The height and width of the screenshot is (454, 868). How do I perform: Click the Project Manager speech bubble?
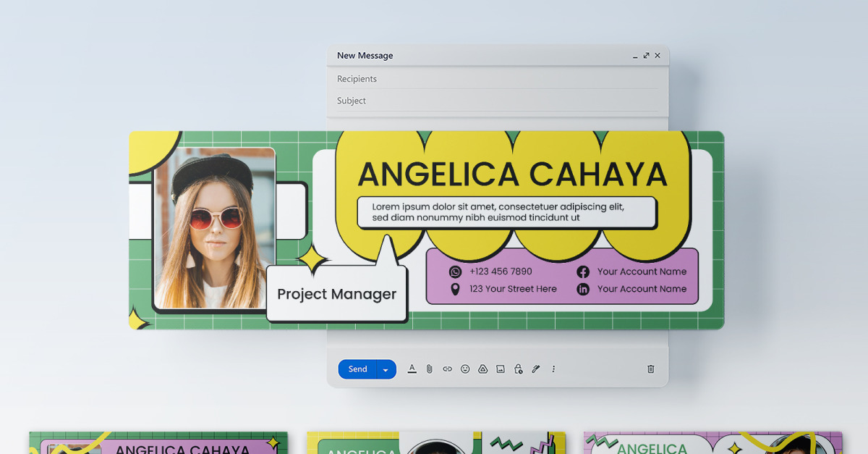pos(337,294)
